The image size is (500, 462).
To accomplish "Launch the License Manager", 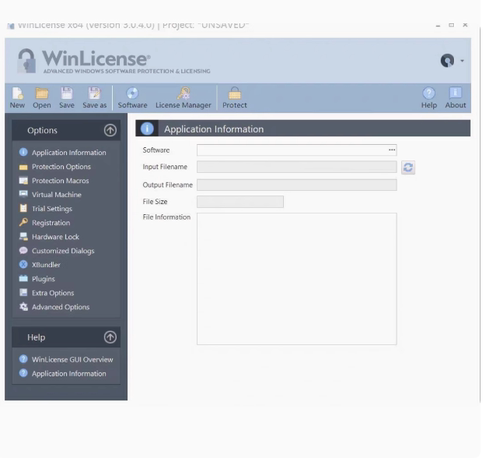I will tap(183, 98).
